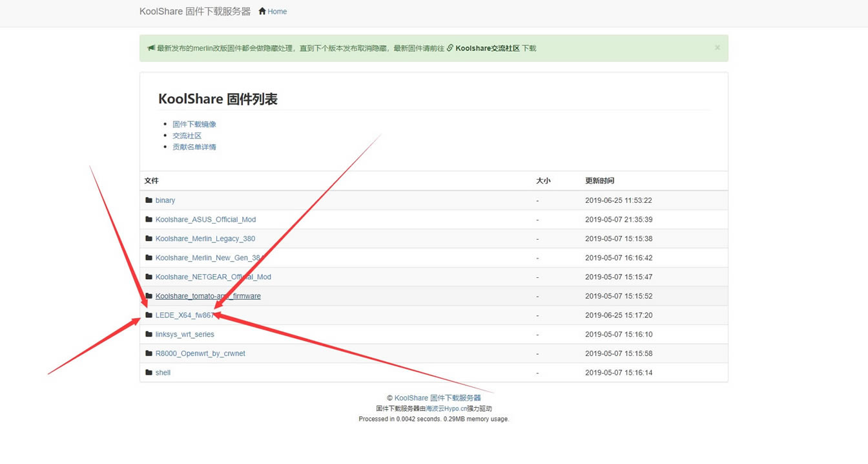868x464 pixels.
Task: Click the date 2019-05-07 15:16:14
Action: [x=619, y=373]
